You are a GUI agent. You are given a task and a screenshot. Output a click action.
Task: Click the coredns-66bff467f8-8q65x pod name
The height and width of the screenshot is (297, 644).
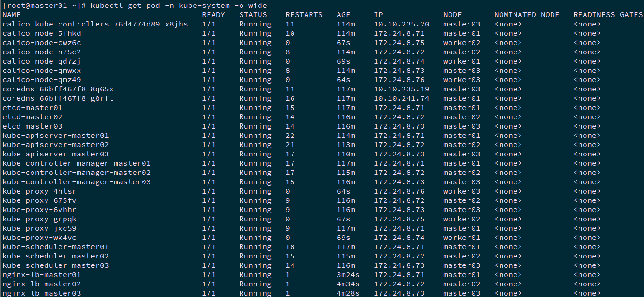pos(58,89)
